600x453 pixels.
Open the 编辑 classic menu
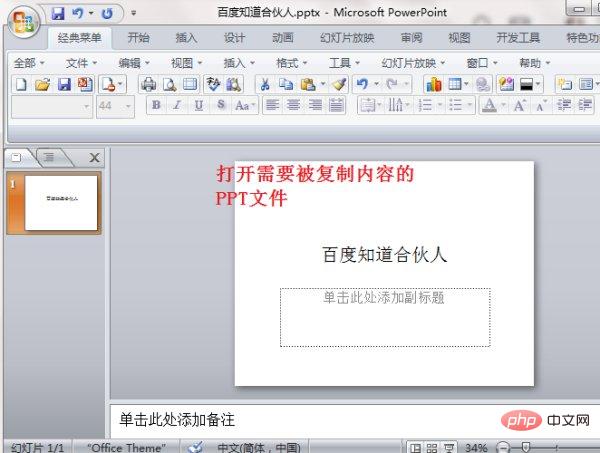(134, 63)
